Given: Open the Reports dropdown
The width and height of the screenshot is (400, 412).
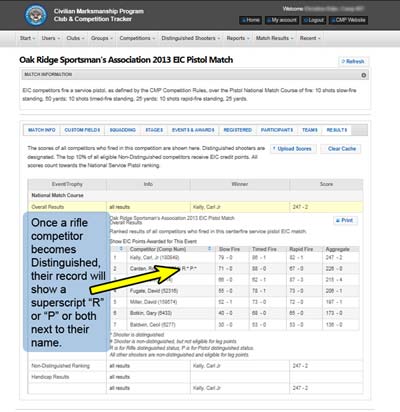Looking at the screenshot, I should 238,38.
